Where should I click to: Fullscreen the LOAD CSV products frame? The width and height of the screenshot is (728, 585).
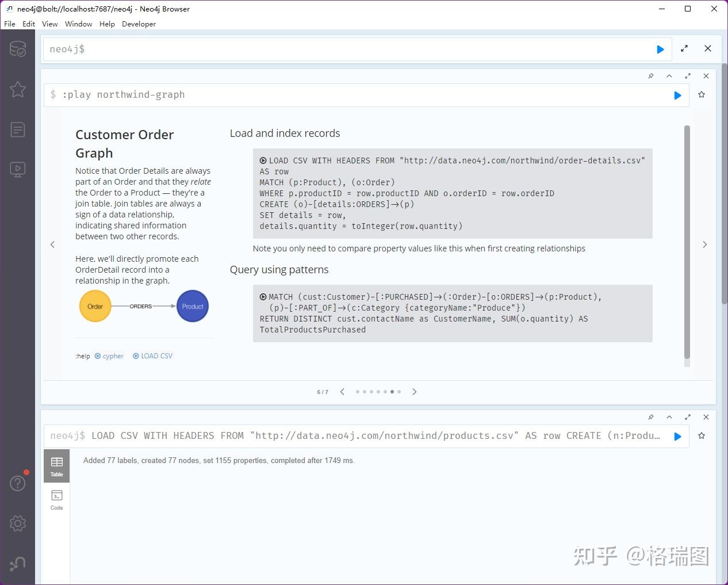pyautogui.click(x=688, y=417)
